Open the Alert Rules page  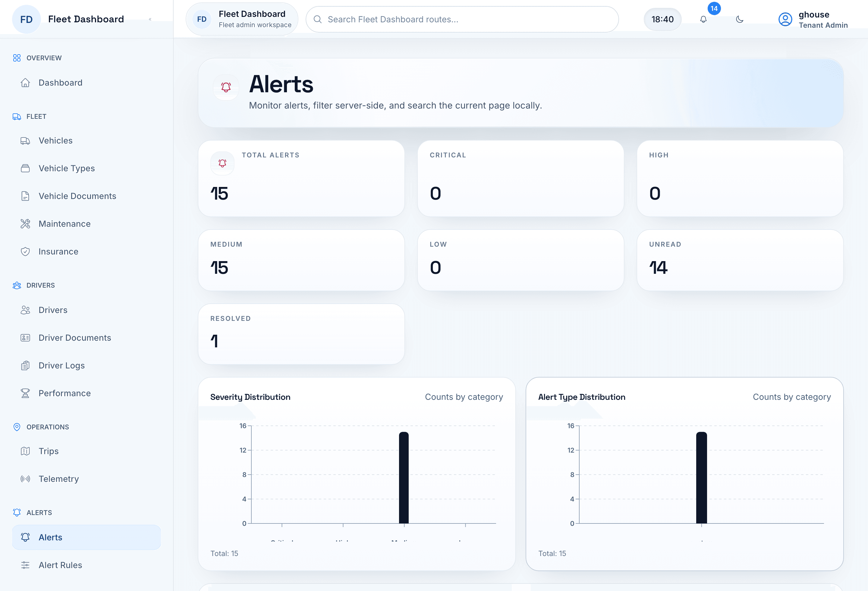pos(86,565)
